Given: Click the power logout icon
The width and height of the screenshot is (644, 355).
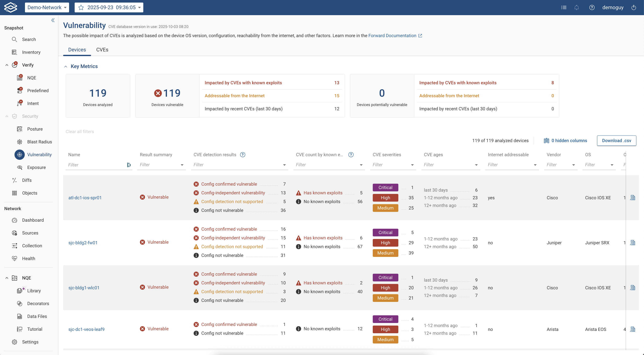Looking at the screenshot, I should click(x=634, y=7).
